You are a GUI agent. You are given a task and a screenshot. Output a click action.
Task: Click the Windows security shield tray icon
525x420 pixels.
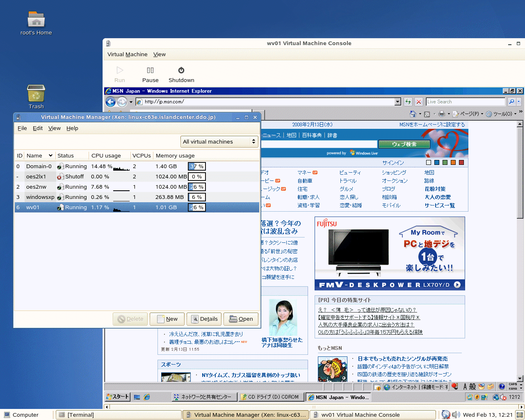click(477, 397)
